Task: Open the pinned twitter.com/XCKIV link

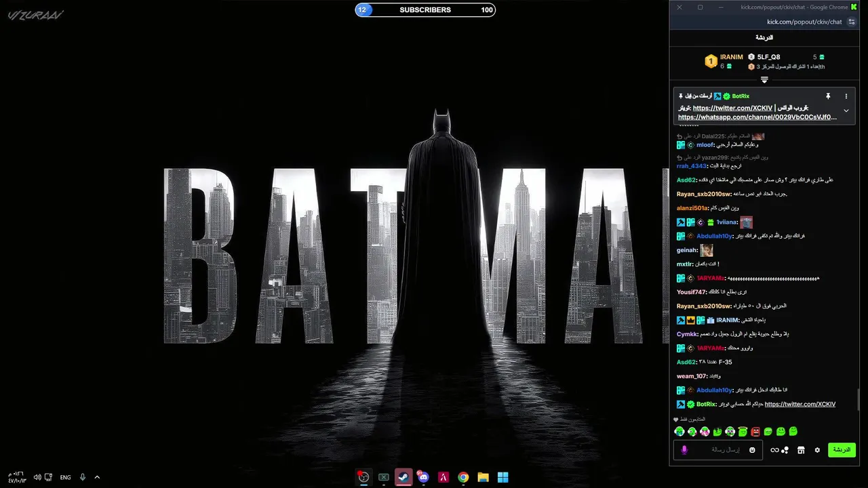Action: 732,108
